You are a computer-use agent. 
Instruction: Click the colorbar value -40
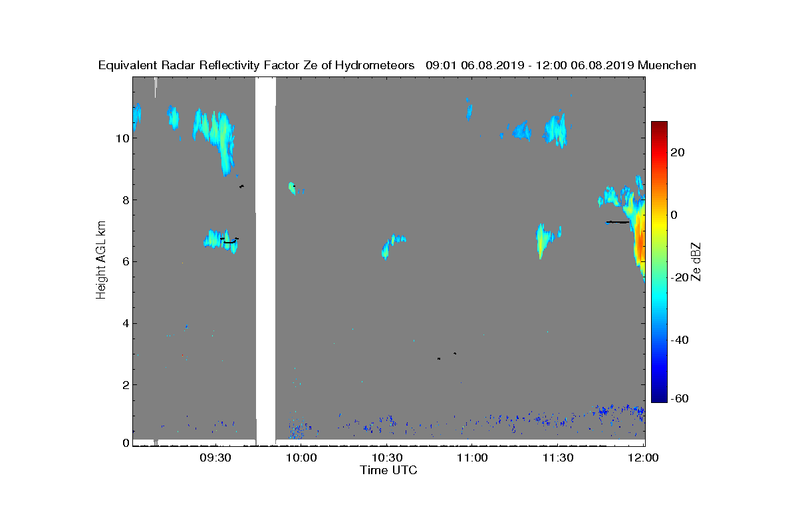[680, 340]
